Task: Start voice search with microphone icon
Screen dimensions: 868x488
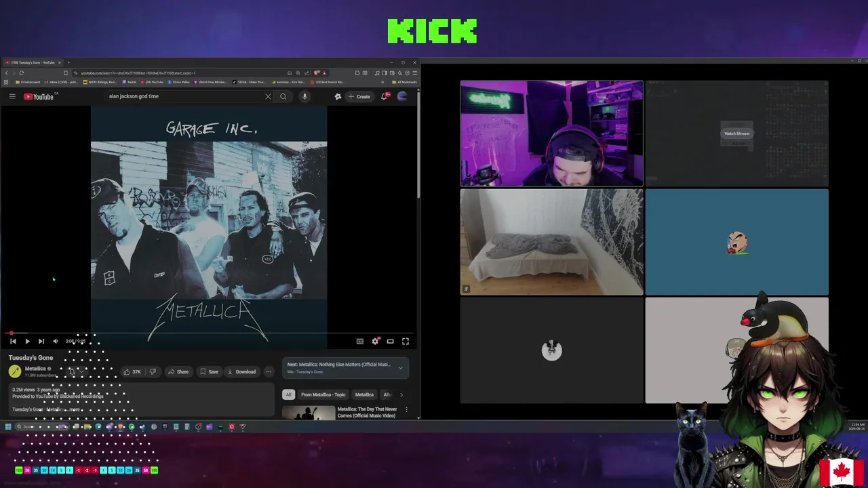Action: [304, 96]
